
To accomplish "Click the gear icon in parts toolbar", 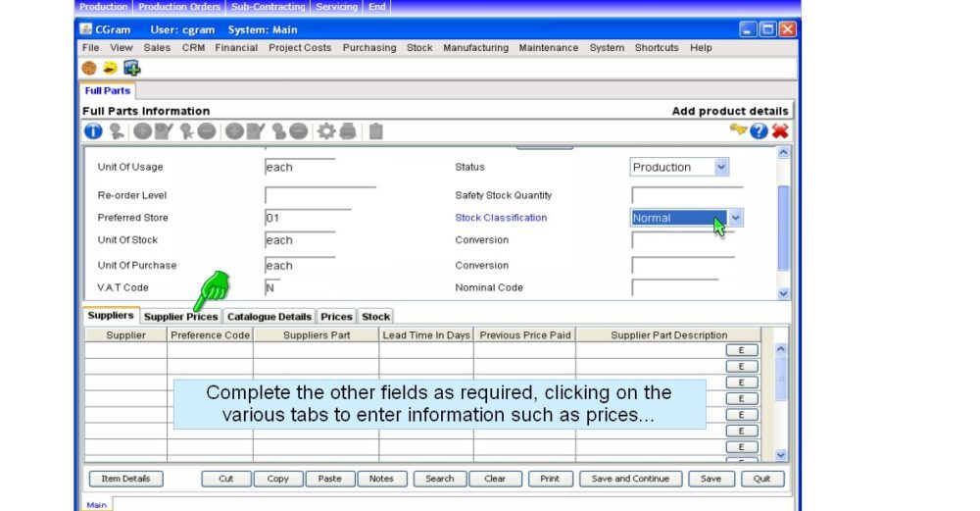I will 325,130.
